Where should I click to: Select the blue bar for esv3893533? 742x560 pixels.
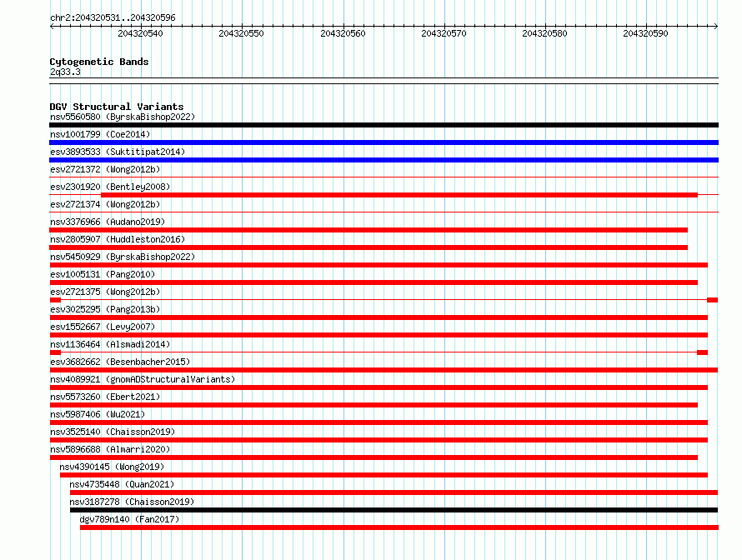click(x=384, y=160)
